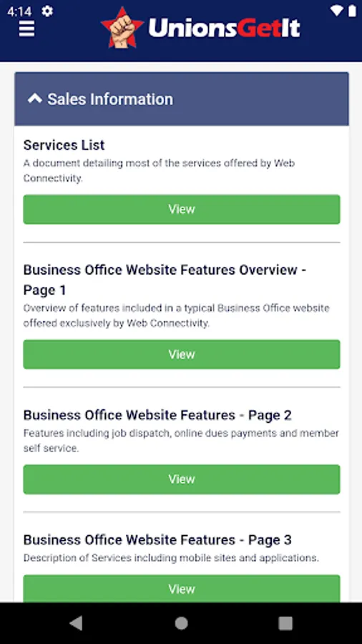Tap the Android home circle button

[181, 623]
